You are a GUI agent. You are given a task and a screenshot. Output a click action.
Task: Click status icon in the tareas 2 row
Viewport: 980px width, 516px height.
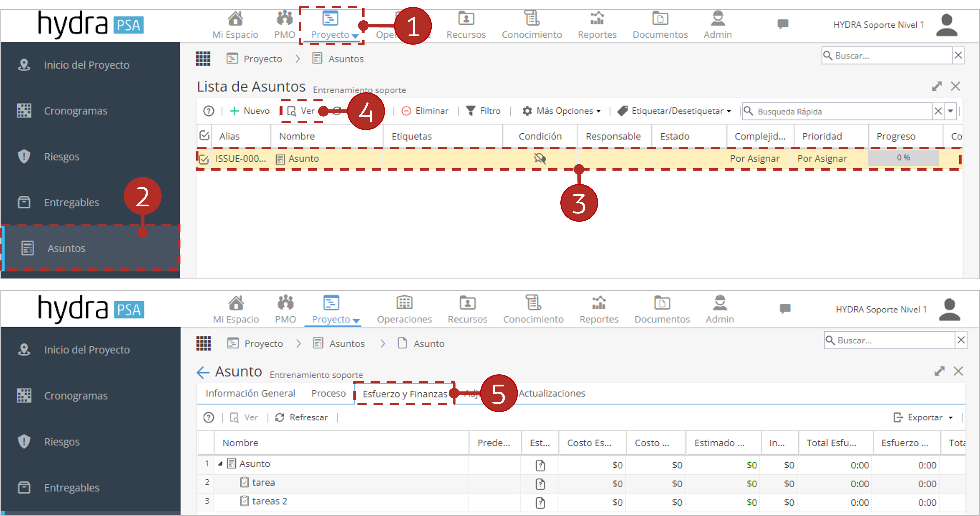540,503
